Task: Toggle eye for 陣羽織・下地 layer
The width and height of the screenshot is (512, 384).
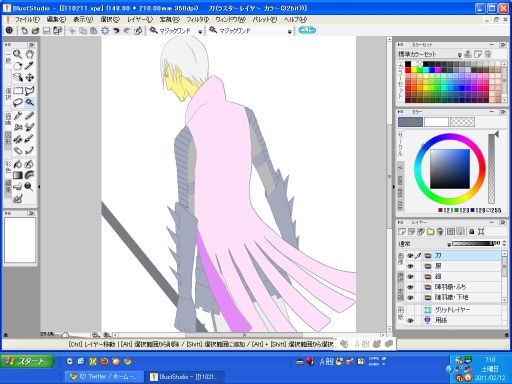Action: pos(410,297)
